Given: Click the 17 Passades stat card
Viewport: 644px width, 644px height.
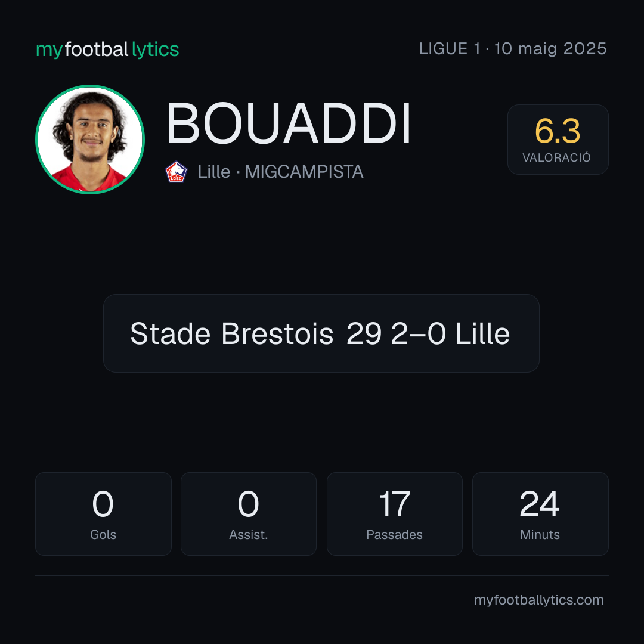Looking at the screenshot, I should 395,514.
